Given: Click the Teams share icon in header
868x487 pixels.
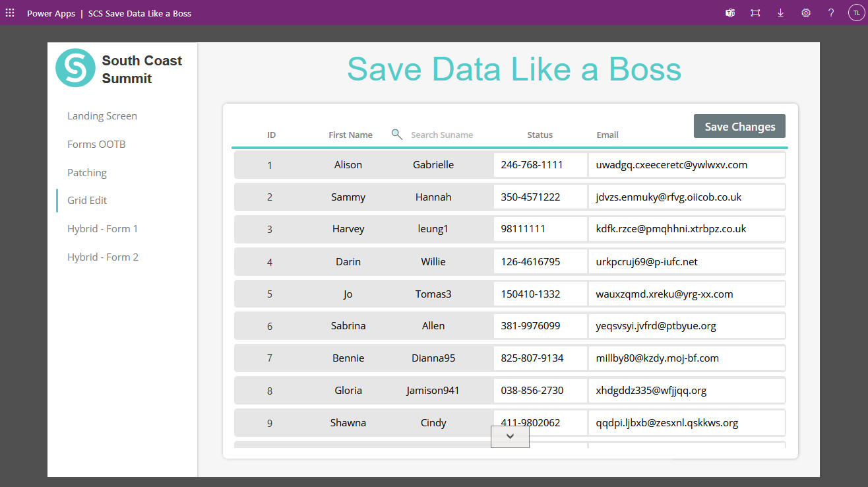Looking at the screenshot, I should 730,13.
